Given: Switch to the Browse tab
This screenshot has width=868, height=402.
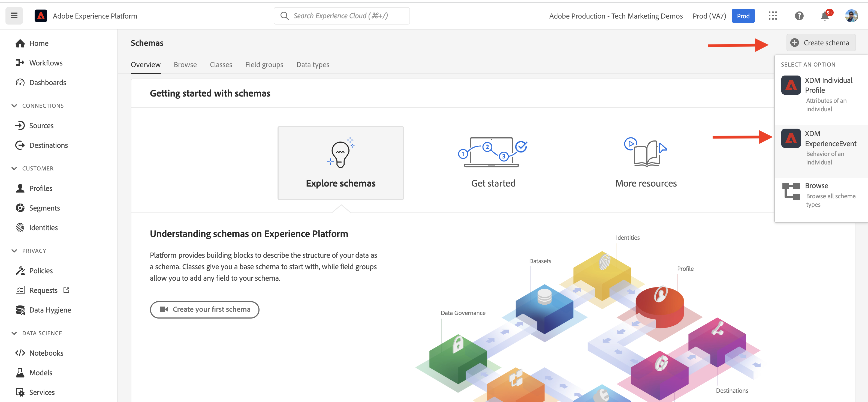Looking at the screenshot, I should (185, 64).
